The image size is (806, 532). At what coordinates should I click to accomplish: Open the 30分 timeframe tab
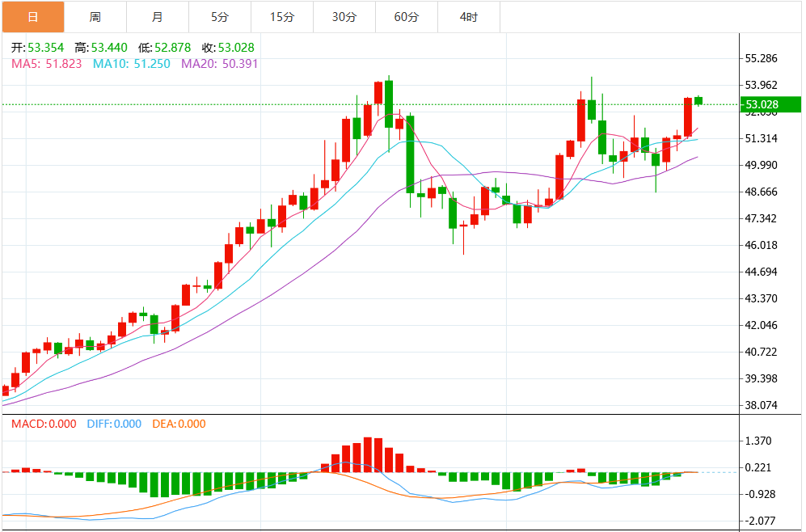pos(344,17)
